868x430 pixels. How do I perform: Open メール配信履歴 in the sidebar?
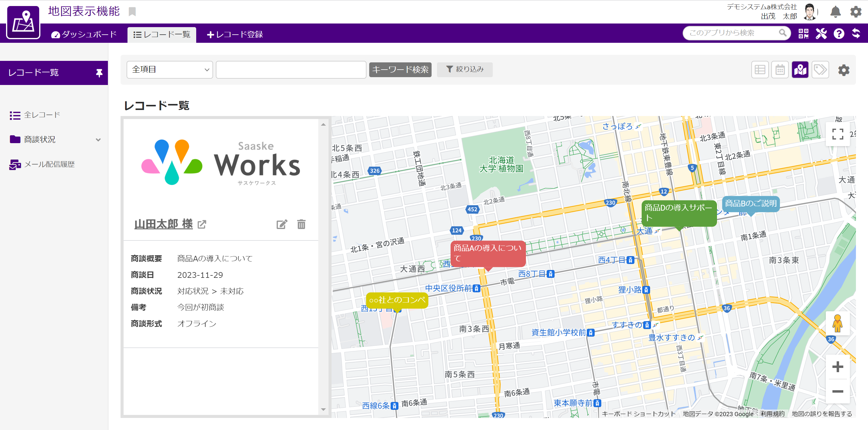pyautogui.click(x=42, y=164)
